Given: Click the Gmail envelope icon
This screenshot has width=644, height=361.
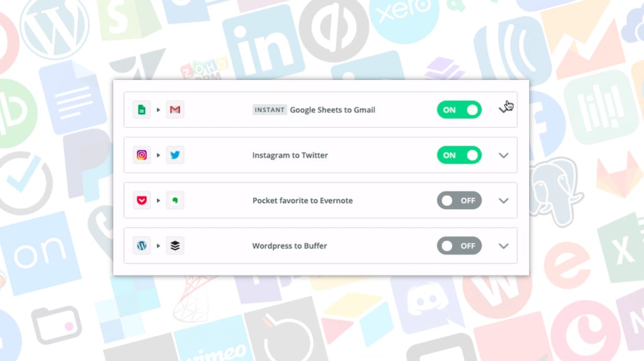Looking at the screenshot, I should 175,110.
